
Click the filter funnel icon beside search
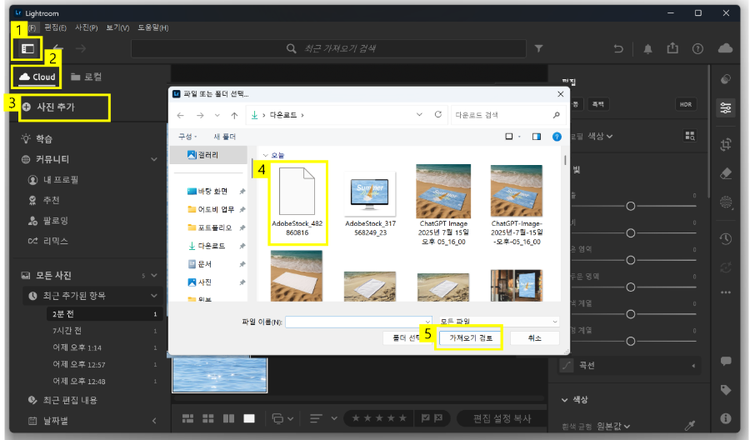tap(539, 48)
